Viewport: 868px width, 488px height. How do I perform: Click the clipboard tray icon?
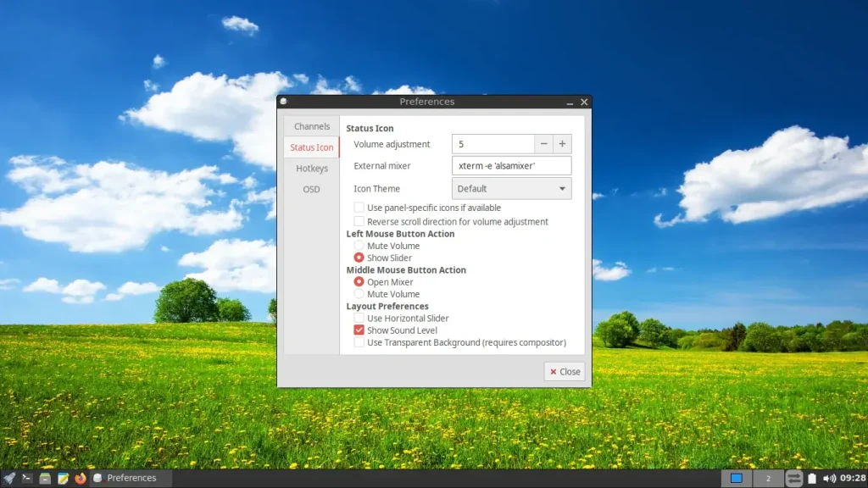coord(811,478)
